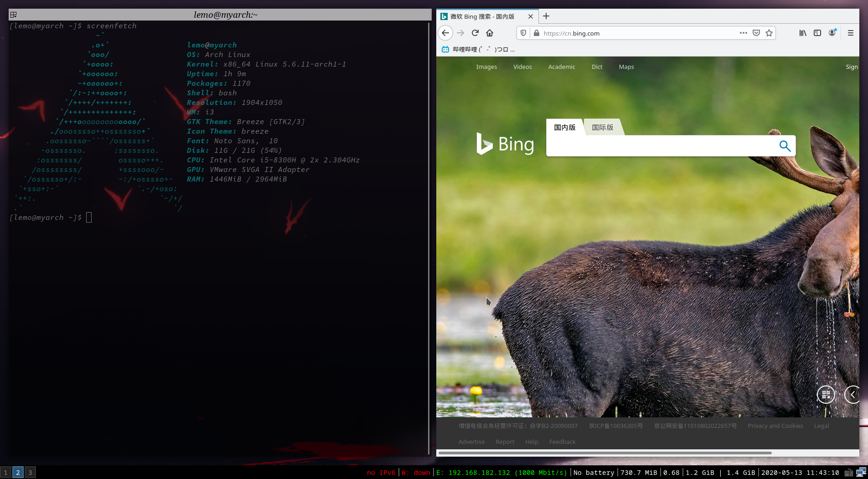
Task: Click 'No battery' status entry
Action: point(594,473)
